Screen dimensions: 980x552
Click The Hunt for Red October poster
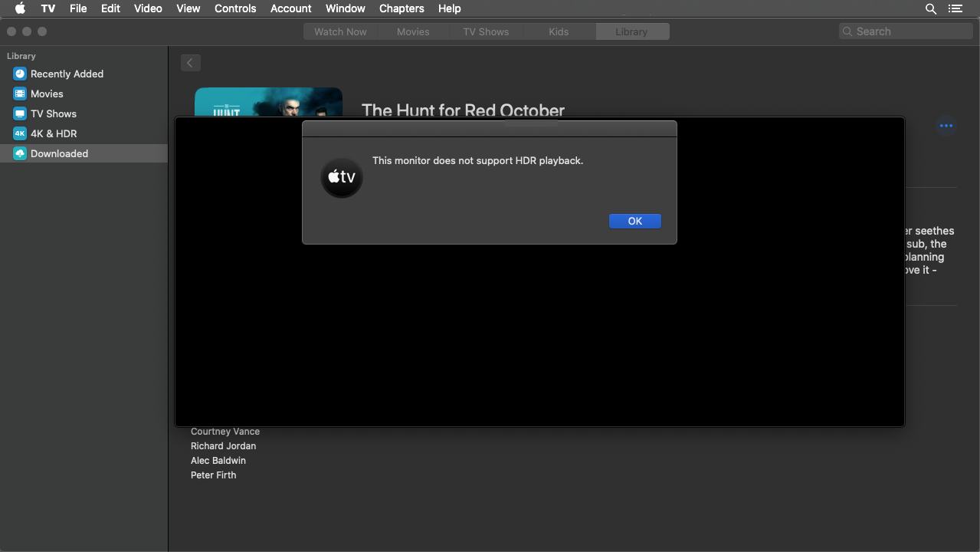tap(268, 102)
